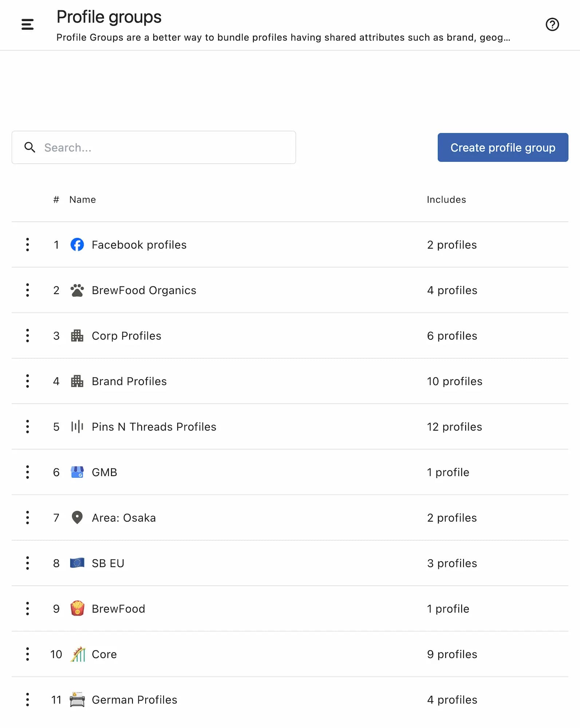
Task: Open the hamburger navigation menu
Action: [27, 24]
